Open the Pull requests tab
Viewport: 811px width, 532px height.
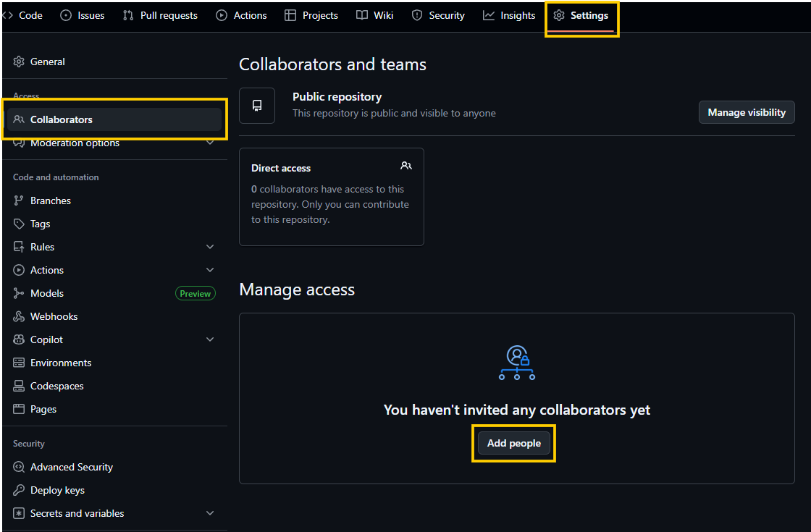click(x=160, y=15)
